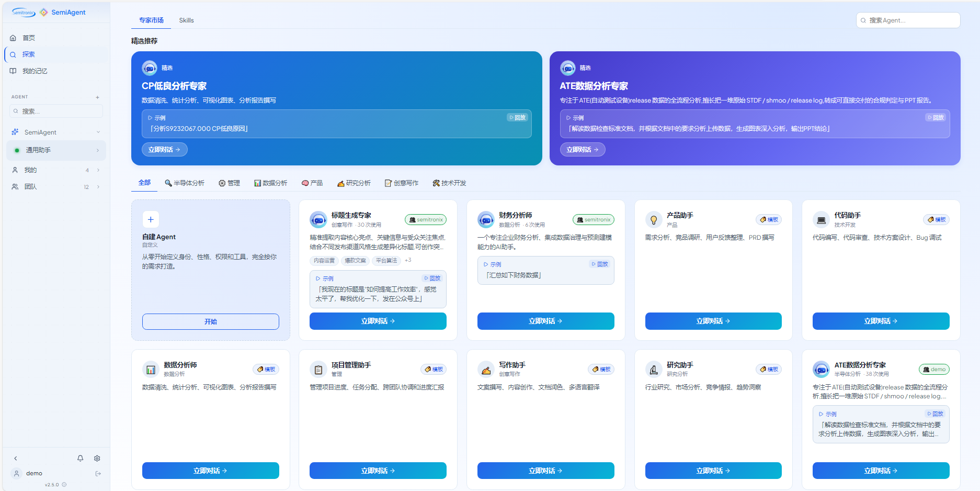The height and width of the screenshot is (491, 980).
Task: Add a new agent with plus icon
Action: point(97,97)
